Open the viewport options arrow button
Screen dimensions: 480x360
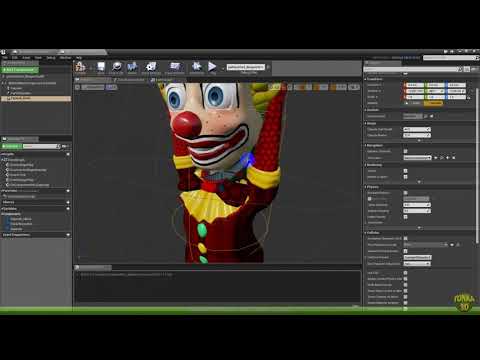[77, 87]
